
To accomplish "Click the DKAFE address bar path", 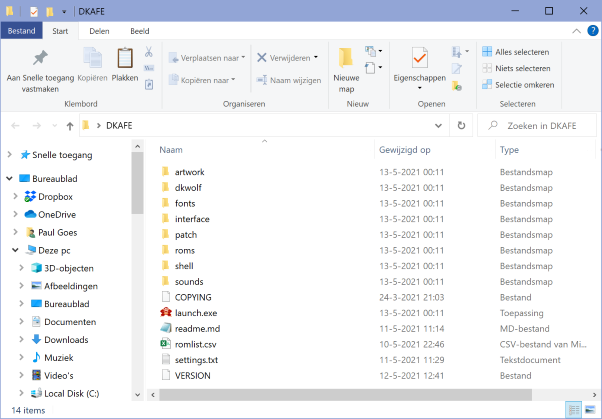I will click(119, 126).
